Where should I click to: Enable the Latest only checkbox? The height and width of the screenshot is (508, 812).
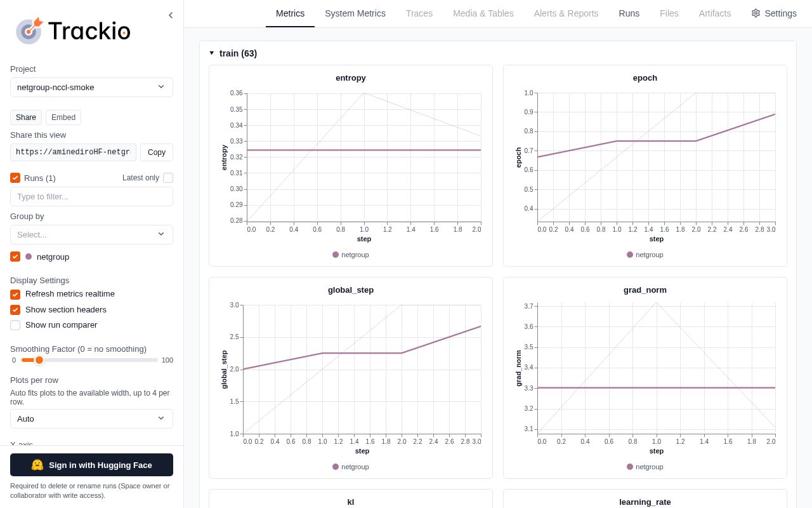[168, 178]
